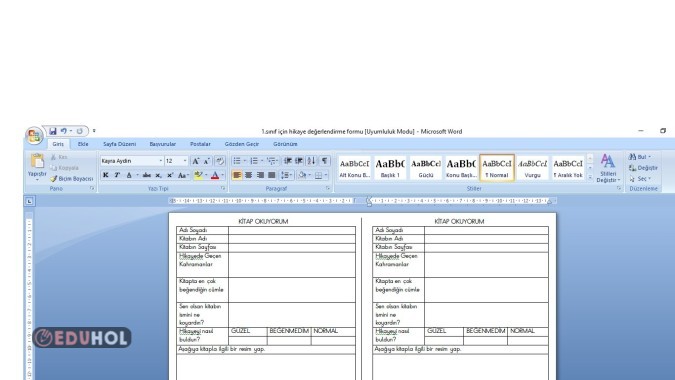Click the tab selector at ruler corner
This screenshot has height=380, width=675.
(29, 201)
